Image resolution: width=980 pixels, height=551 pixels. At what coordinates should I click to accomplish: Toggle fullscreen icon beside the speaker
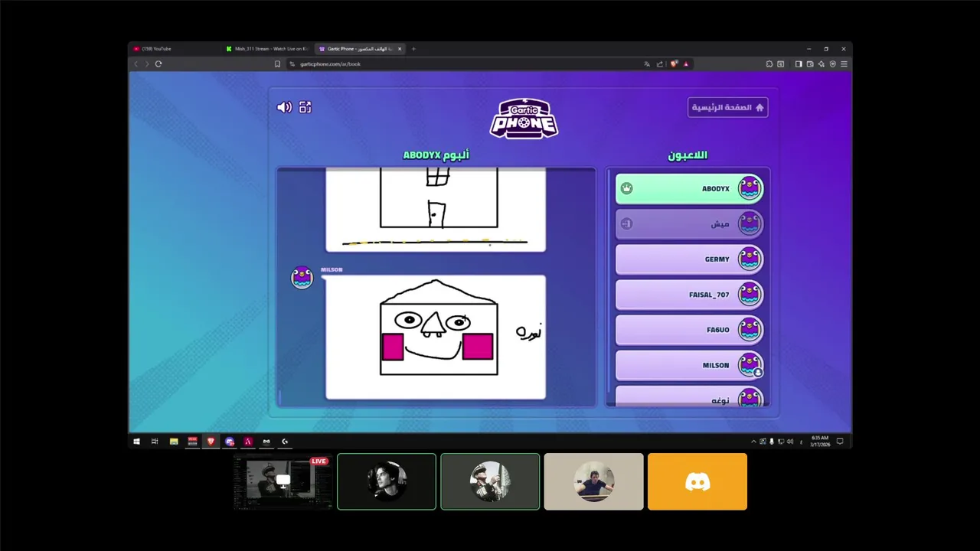click(305, 107)
